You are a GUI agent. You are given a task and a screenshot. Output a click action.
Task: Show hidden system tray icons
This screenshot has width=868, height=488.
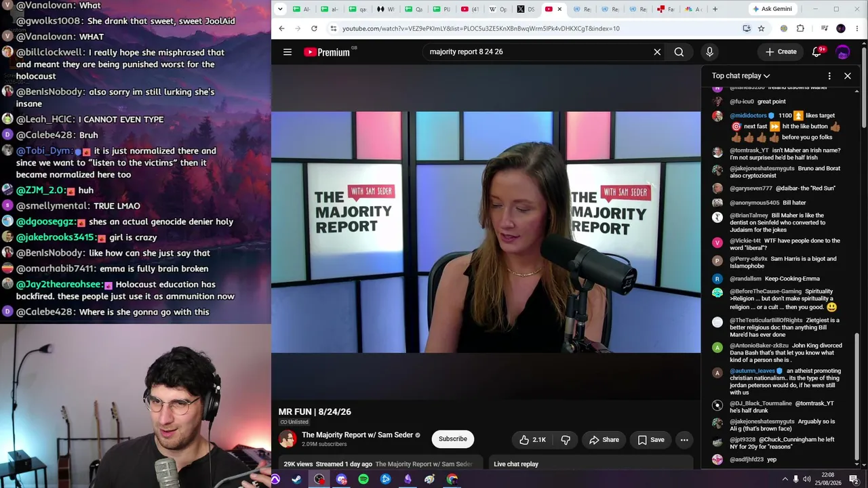tap(785, 479)
